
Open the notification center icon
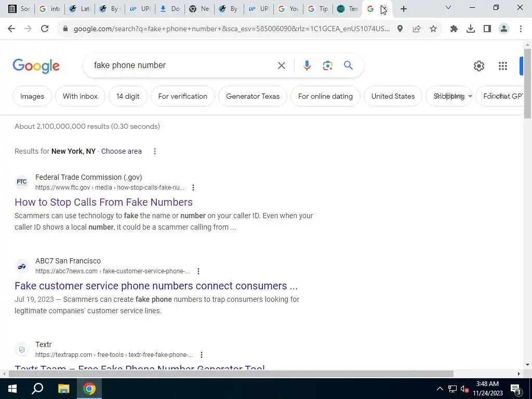tap(516, 389)
